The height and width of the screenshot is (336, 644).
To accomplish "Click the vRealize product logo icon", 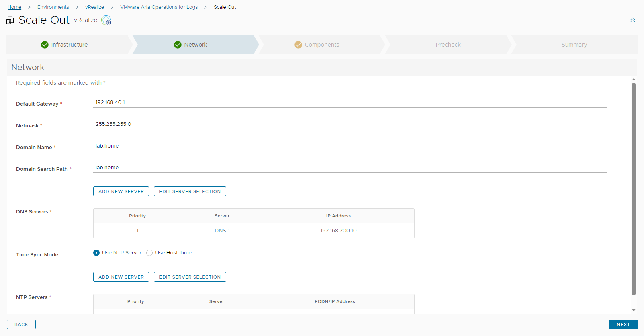I will 106,20.
